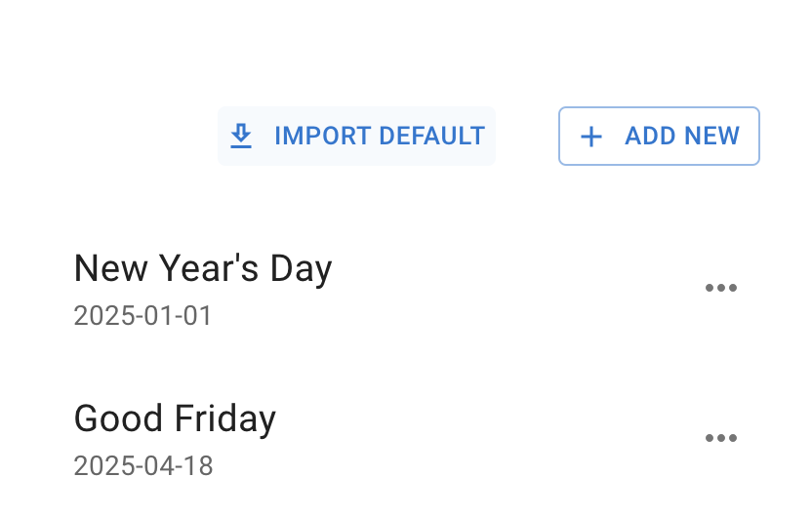This screenshot has height=517, width=812.
Task: Click the "IMPORT DEFAULT" text label
Action: (x=380, y=136)
